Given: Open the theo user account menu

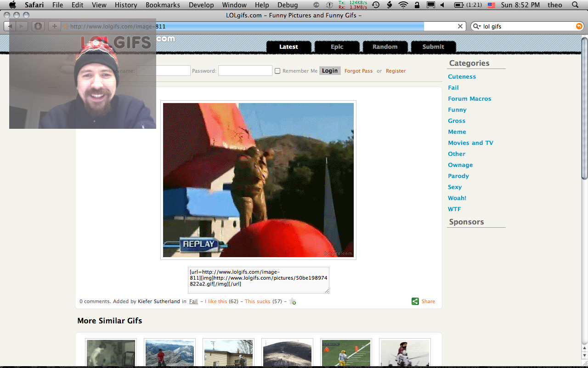Looking at the screenshot, I should click(x=555, y=5).
